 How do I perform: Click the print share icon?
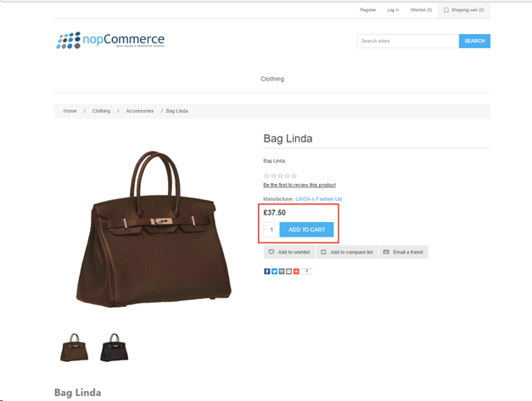click(282, 271)
